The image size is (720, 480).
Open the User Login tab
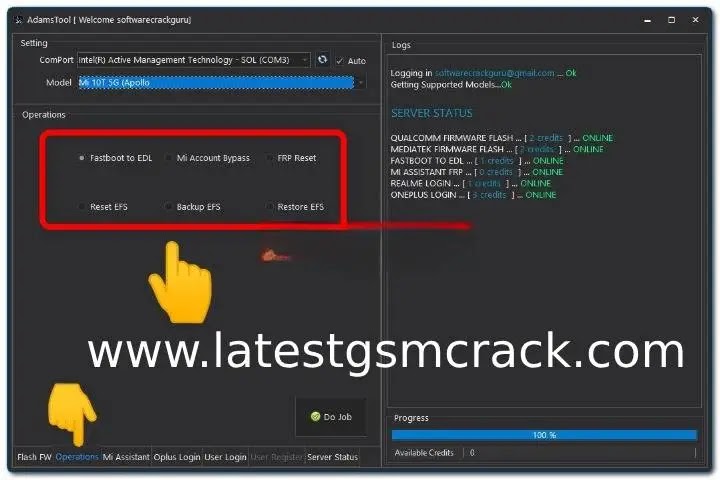pyautogui.click(x=225, y=457)
